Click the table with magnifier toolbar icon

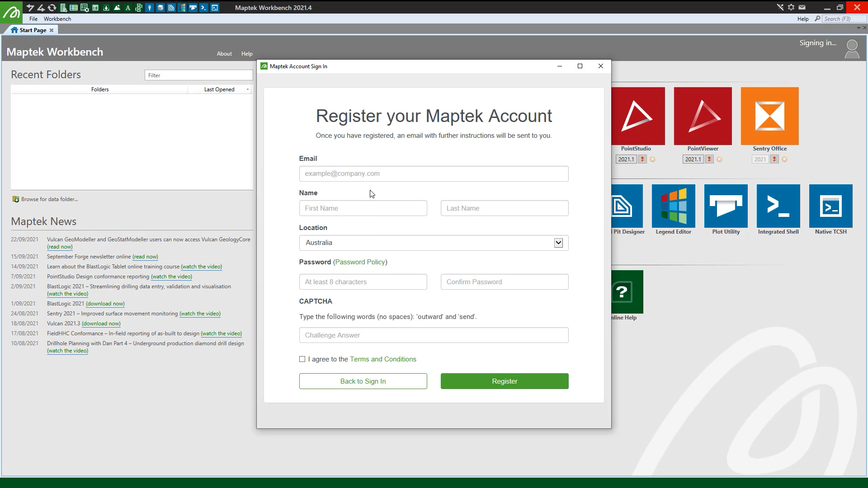click(63, 8)
